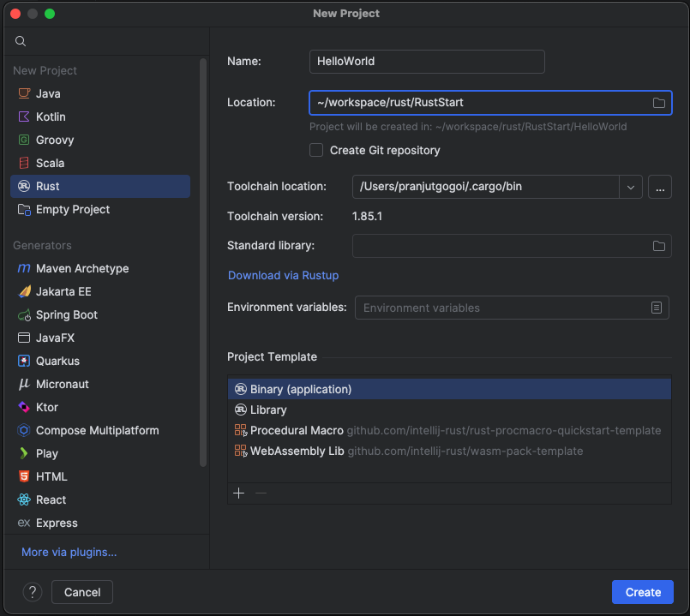Viewport: 690px width, 616px height.
Task: Click the Cancel button
Action: [x=82, y=592]
